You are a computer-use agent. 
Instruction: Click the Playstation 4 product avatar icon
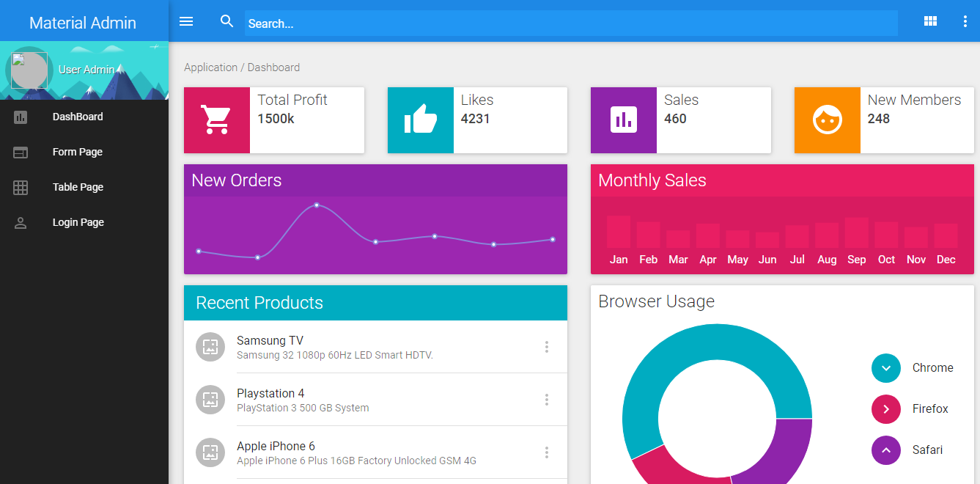(x=210, y=400)
